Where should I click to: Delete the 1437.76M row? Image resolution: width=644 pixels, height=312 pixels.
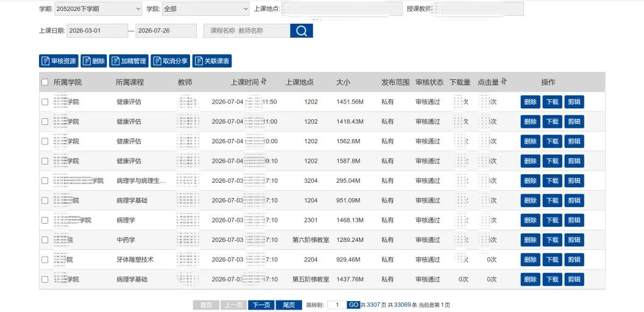(530, 279)
